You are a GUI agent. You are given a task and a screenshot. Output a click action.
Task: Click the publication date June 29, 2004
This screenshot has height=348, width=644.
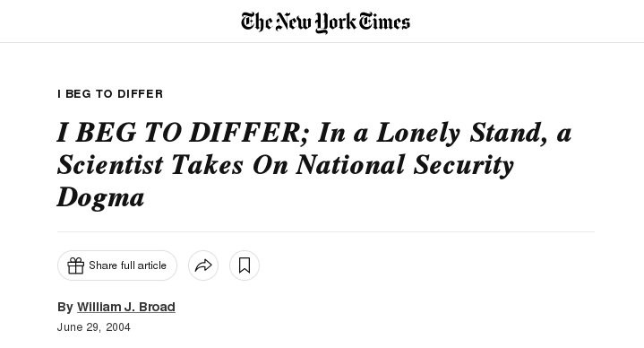coord(94,327)
